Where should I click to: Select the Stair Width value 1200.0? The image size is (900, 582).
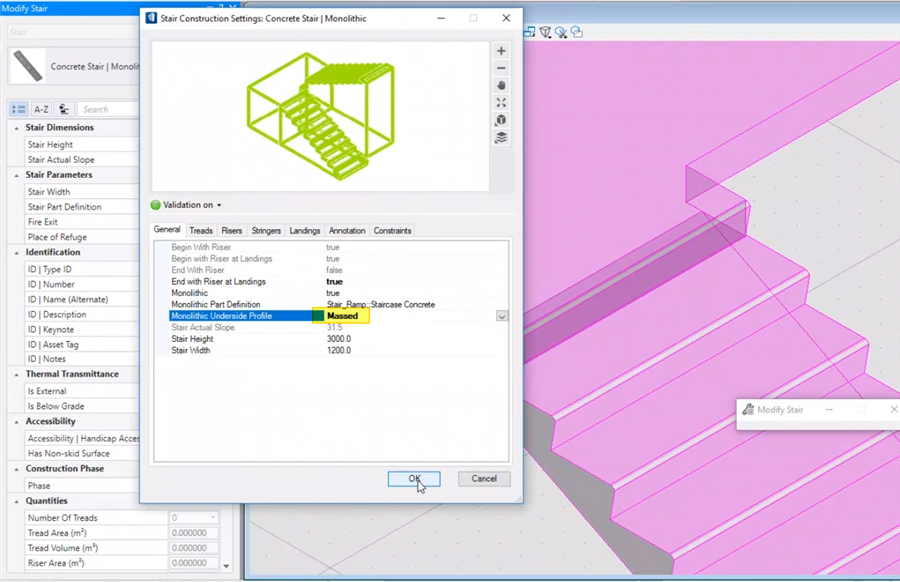click(339, 351)
